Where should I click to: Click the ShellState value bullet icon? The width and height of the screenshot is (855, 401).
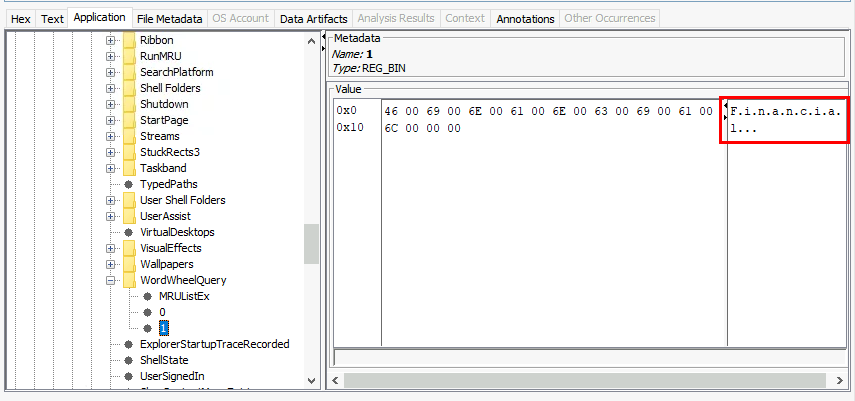coord(129,360)
